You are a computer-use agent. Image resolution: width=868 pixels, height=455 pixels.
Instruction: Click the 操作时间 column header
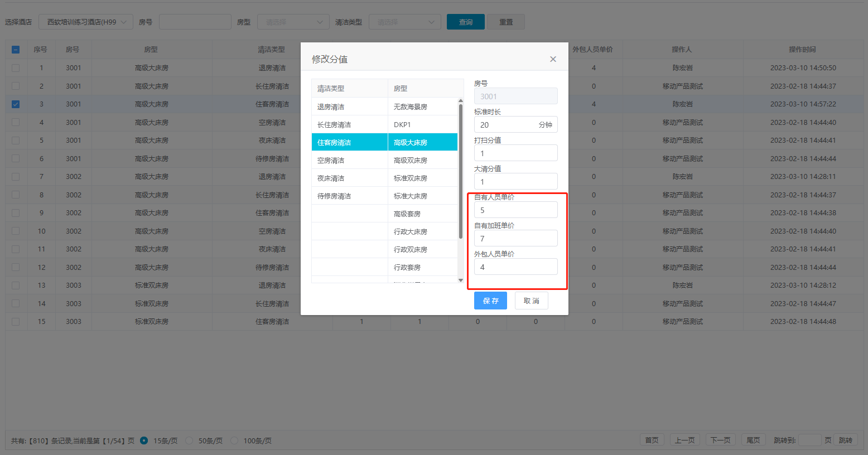802,50
